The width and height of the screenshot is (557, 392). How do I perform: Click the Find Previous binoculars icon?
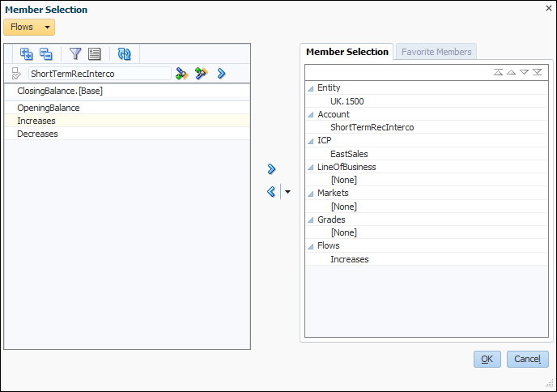pyautogui.click(x=182, y=74)
